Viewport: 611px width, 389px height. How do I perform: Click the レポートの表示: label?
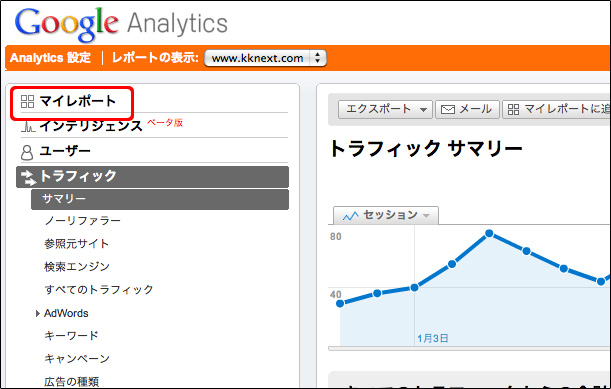[x=155, y=58]
